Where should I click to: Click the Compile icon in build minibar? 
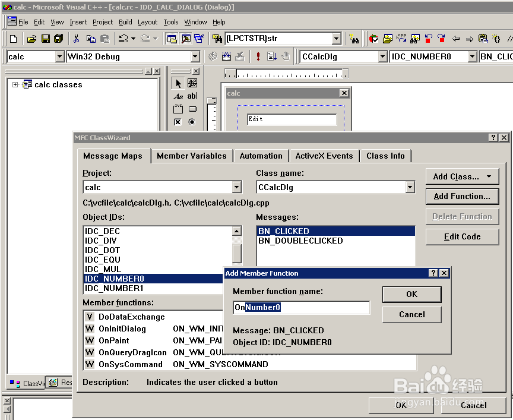213,56
